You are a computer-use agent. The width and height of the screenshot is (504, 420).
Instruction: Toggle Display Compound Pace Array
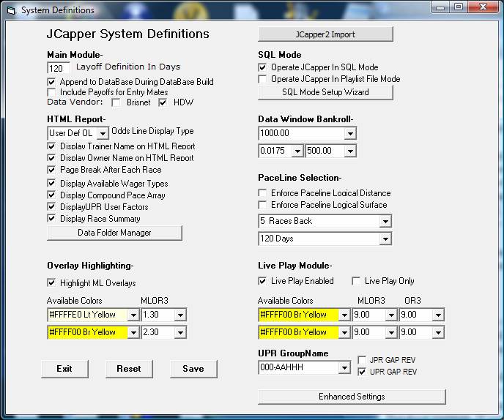(51, 195)
